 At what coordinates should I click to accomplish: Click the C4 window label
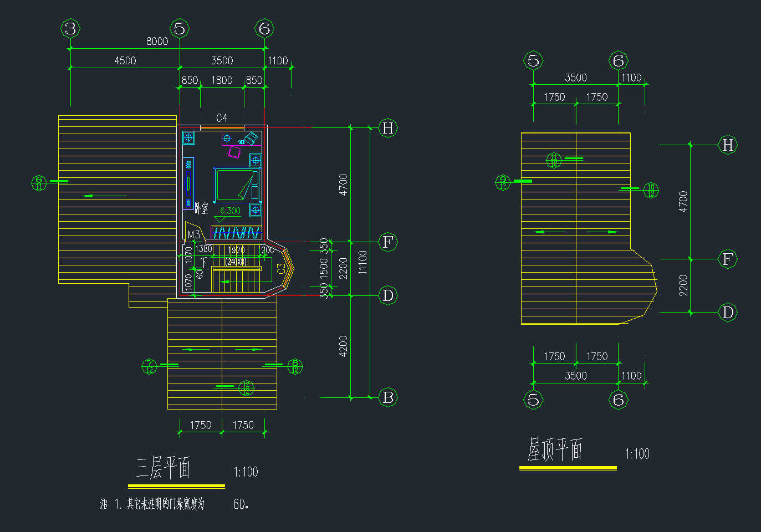(222, 117)
